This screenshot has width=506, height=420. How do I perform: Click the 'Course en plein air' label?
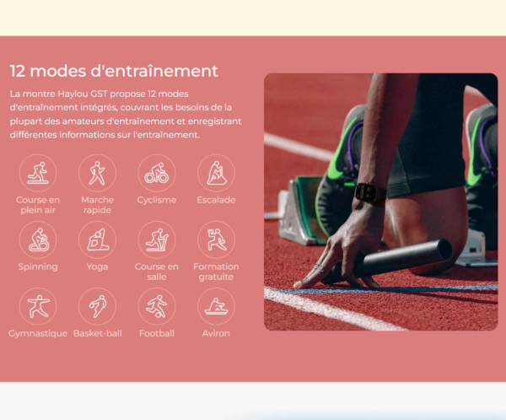[x=38, y=205]
